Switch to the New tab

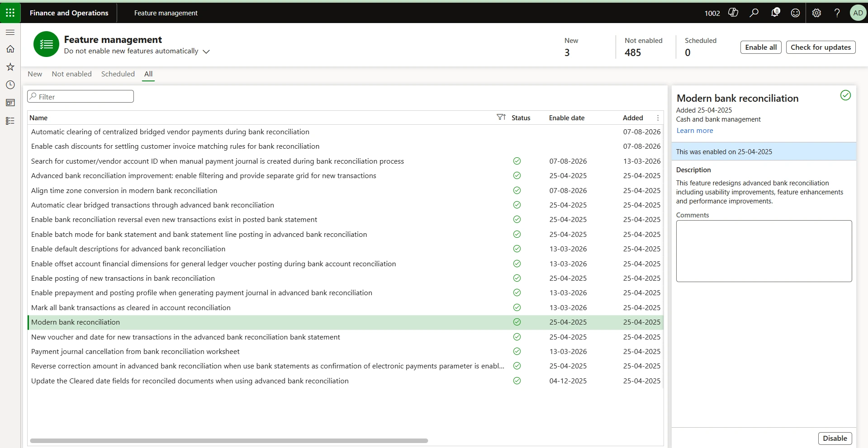pyautogui.click(x=35, y=74)
